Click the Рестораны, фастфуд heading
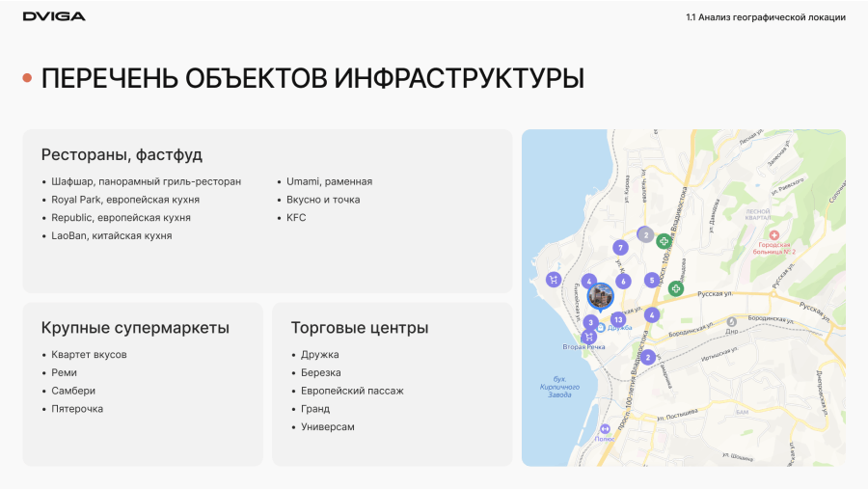 122,154
